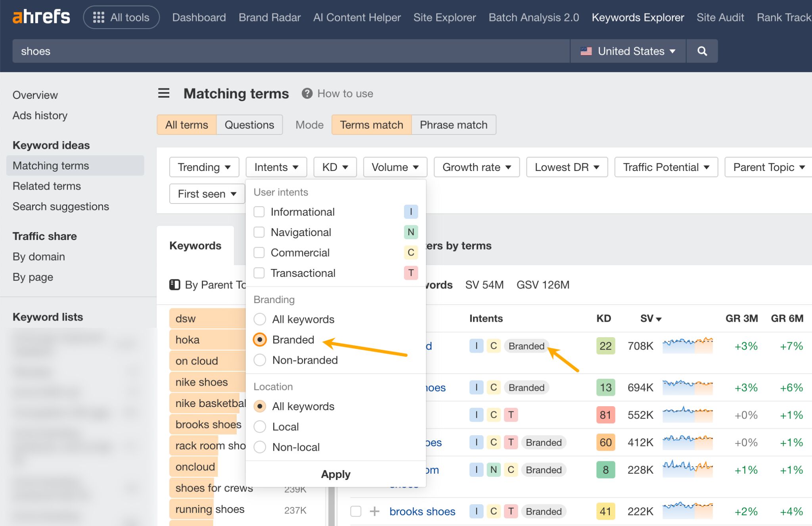The height and width of the screenshot is (526, 812).
Task: Click inside the shoes search input field
Action: click(x=159, y=51)
